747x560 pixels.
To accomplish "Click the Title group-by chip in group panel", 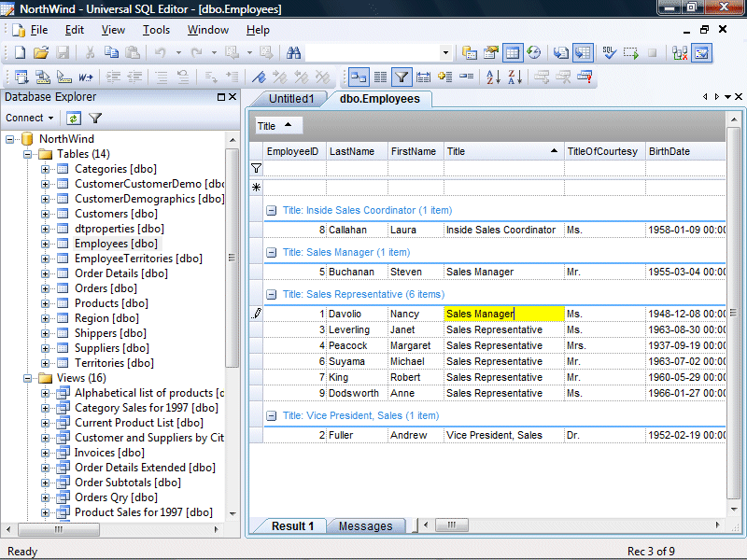I will (277, 126).
